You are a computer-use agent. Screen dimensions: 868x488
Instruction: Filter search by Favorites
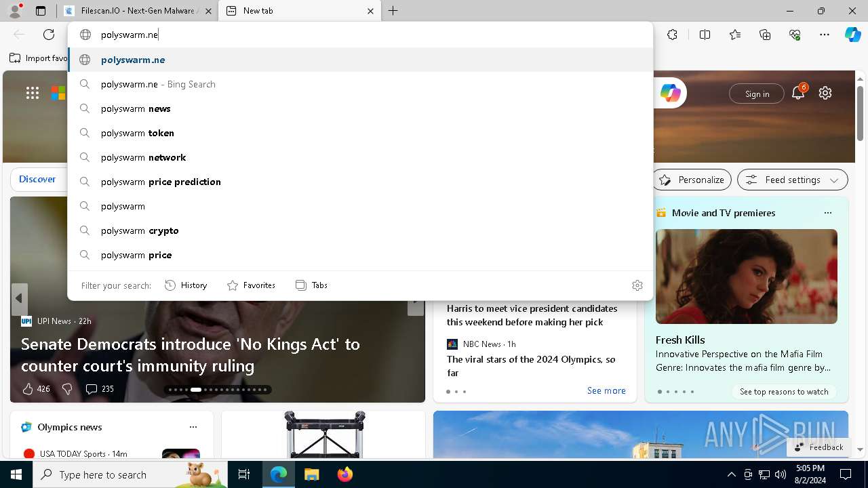point(251,285)
